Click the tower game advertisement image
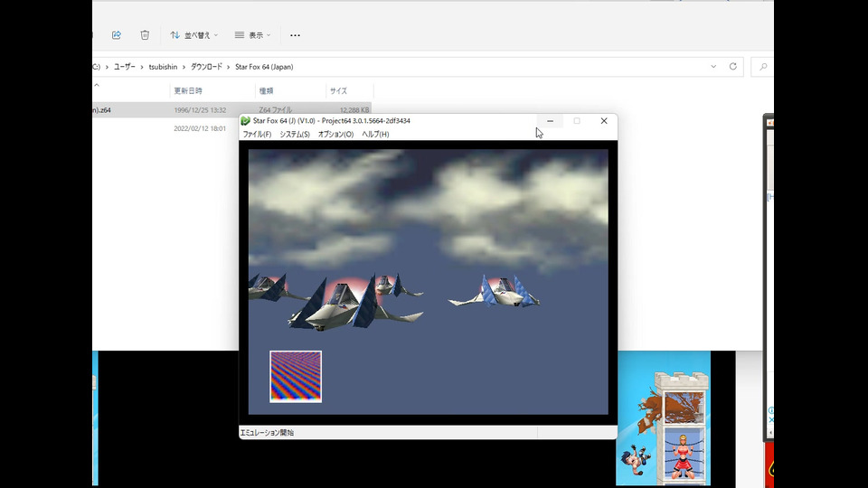The image size is (868, 488). tap(663, 418)
